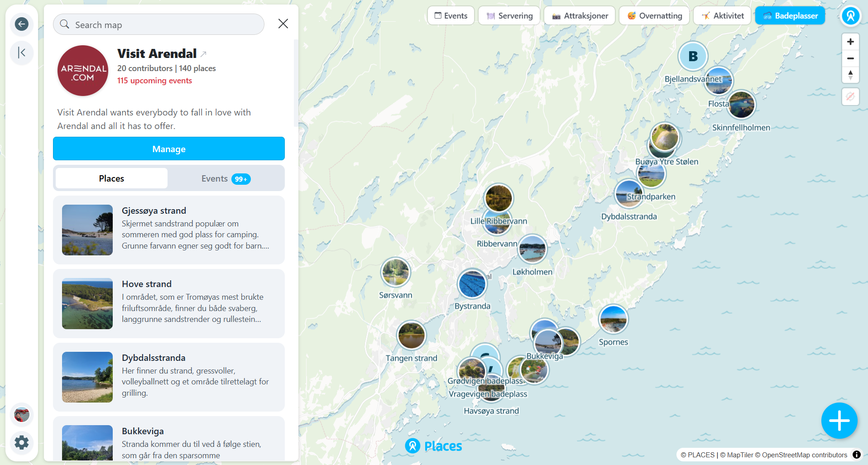This screenshot has height=465, width=868.
Task: Disable the active Badeplasser filter
Action: (790, 16)
